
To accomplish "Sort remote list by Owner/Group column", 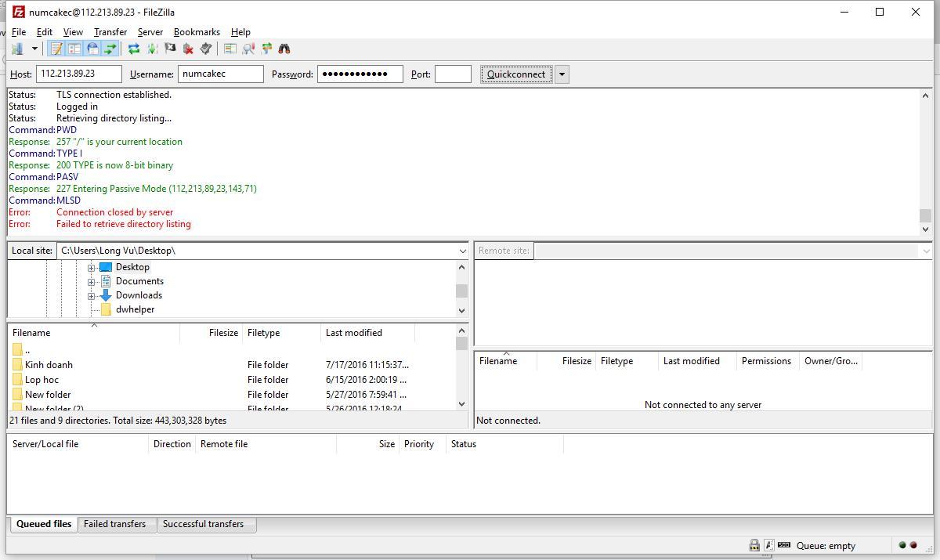I will (x=831, y=361).
